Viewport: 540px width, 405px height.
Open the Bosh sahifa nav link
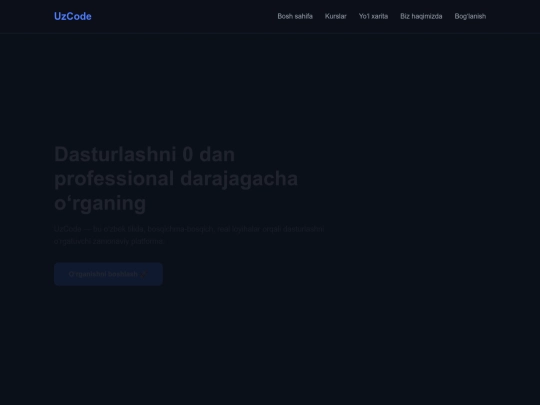(x=295, y=16)
